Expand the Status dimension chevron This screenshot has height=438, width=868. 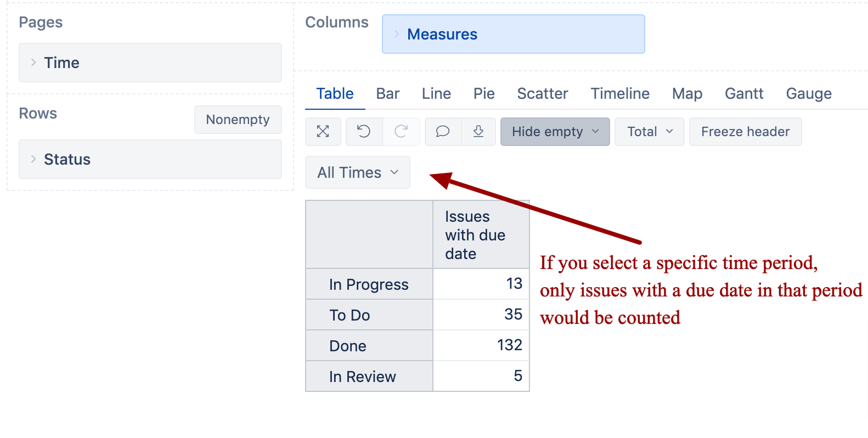(33, 159)
